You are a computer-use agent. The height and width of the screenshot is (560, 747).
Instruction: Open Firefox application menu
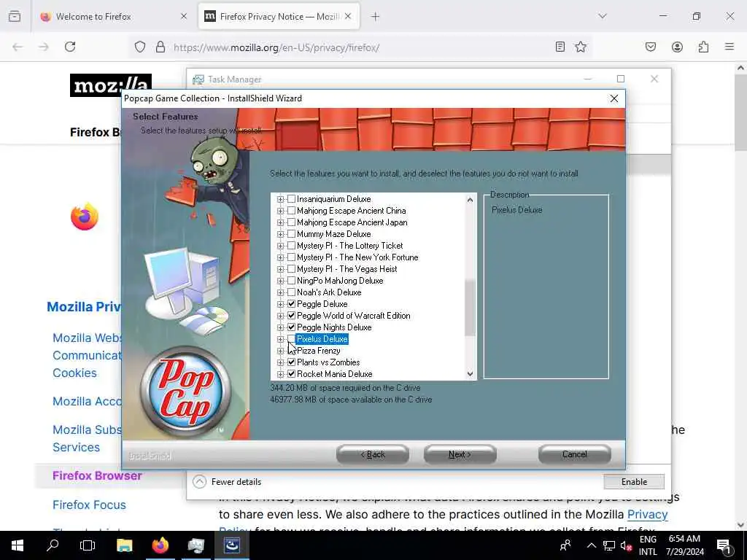click(x=729, y=47)
